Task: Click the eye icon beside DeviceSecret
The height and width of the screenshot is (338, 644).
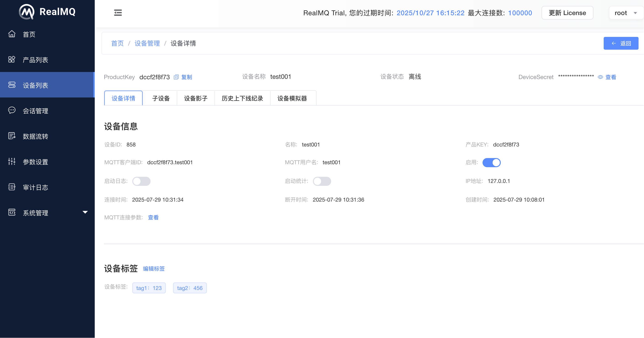Action: 600,77
